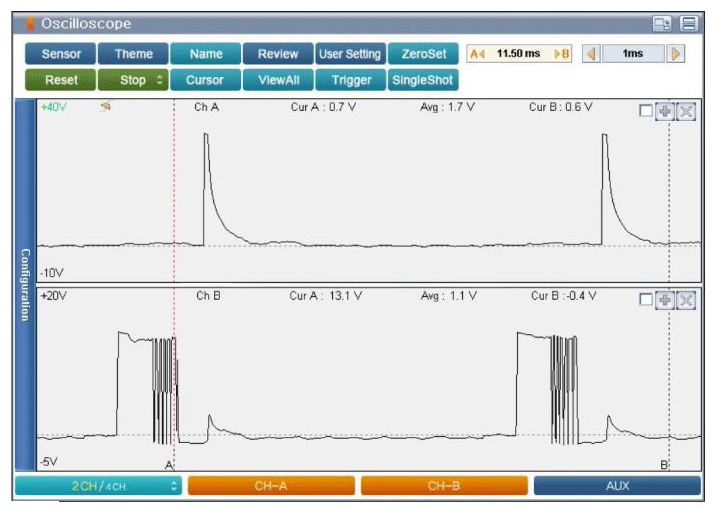717x515 pixels.
Task: Decrease time base with left arrow
Action: coord(590,54)
